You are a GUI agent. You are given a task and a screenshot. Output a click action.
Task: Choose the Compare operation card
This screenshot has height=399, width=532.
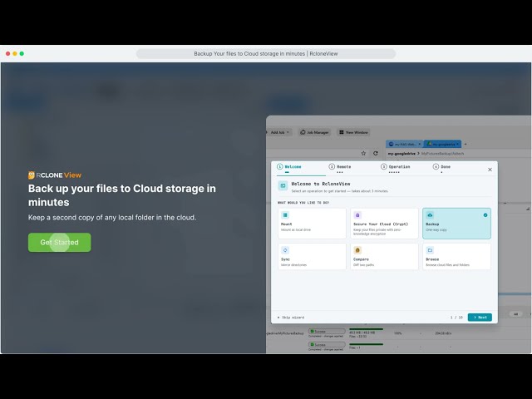(x=384, y=257)
